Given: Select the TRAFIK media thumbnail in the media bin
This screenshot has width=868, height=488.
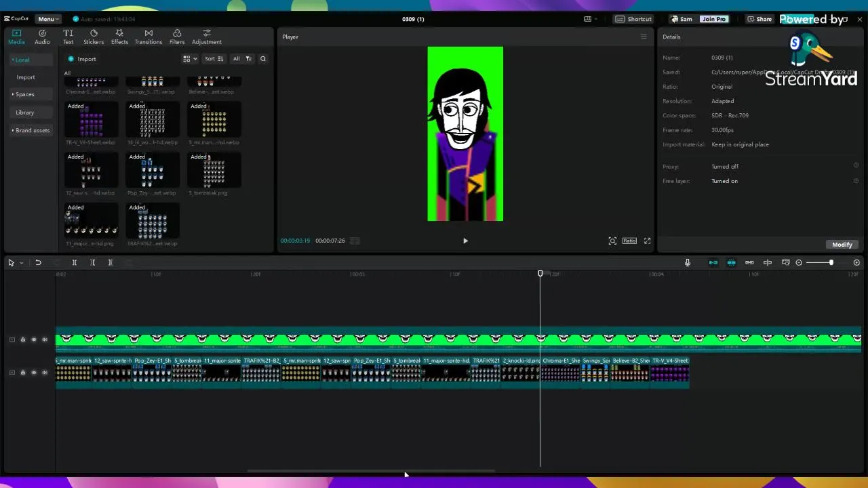Looking at the screenshot, I should [153, 221].
